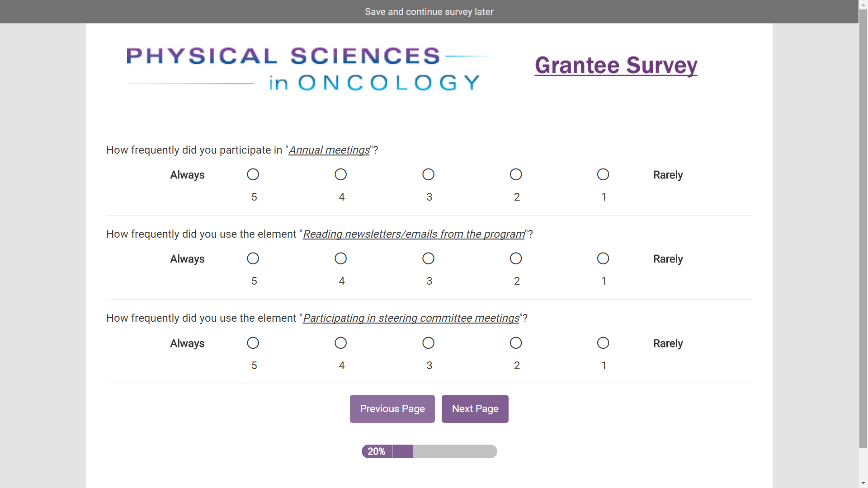Select rating 5 for steering committee meetings
The image size is (868, 488).
pos(253,343)
